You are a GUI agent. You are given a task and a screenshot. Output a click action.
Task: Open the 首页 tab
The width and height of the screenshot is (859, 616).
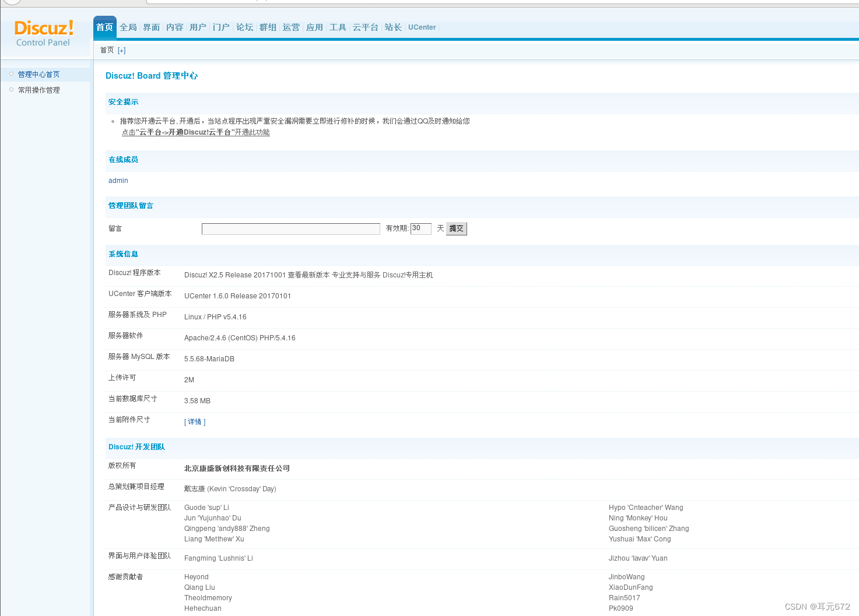[105, 27]
